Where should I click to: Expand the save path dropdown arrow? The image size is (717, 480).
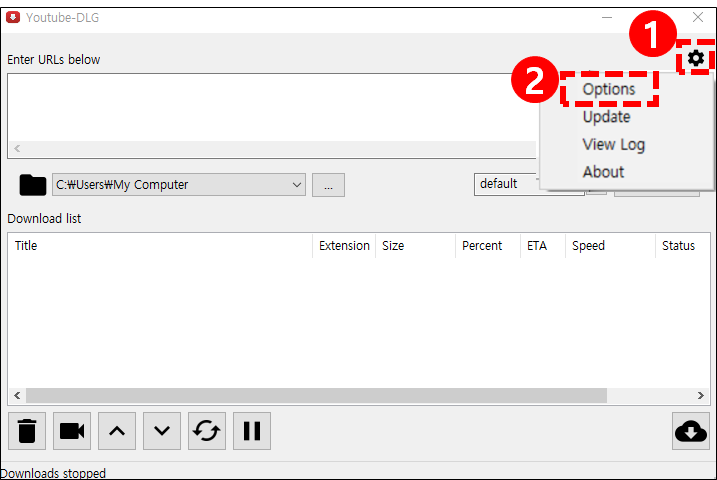(297, 185)
